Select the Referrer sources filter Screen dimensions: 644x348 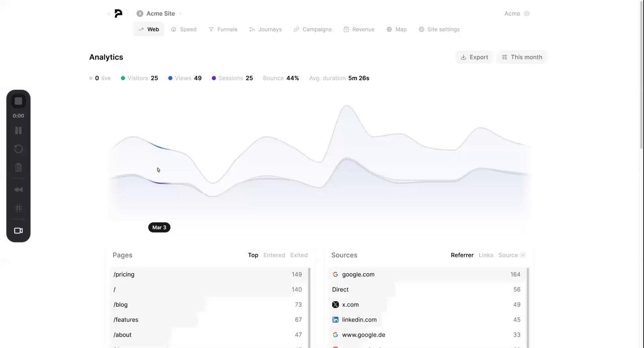(462, 255)
